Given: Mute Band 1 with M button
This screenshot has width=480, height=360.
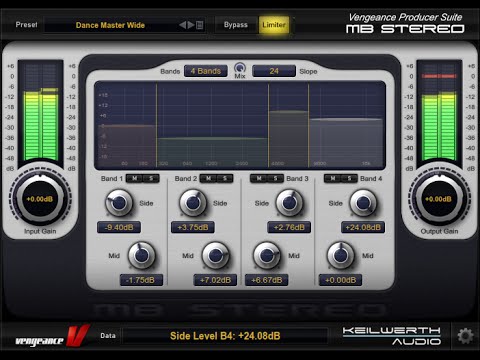Looking at the screenshot, I should pos(134,179).
